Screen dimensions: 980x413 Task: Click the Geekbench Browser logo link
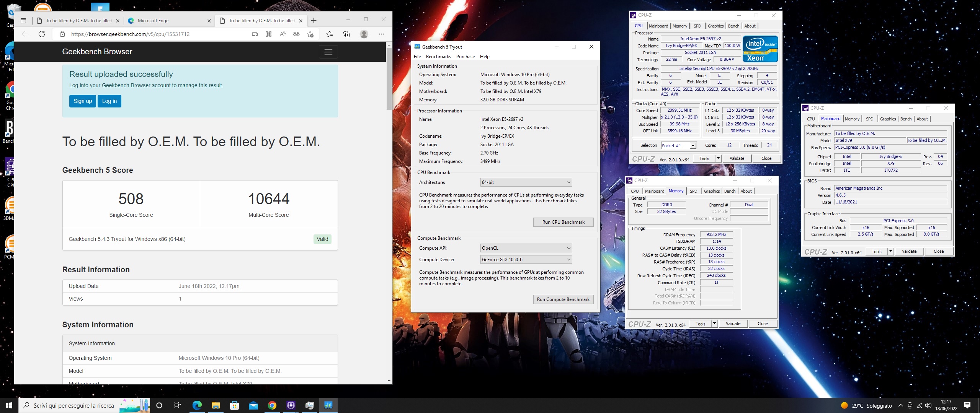point(97,52)
